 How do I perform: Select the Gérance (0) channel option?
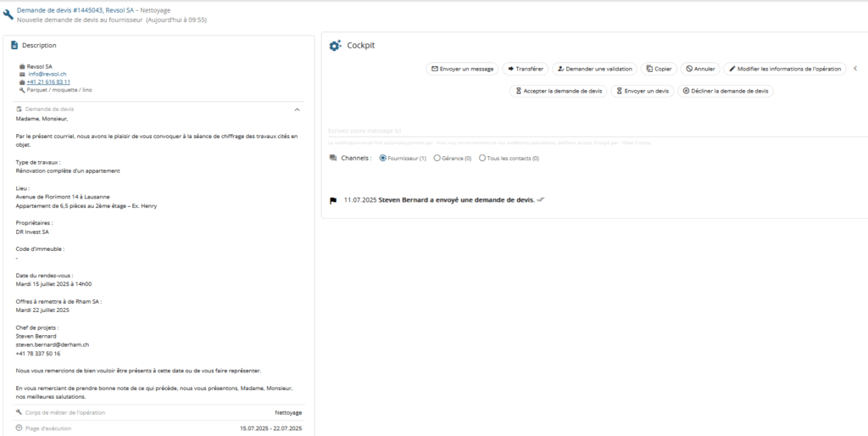pos(437,158)
